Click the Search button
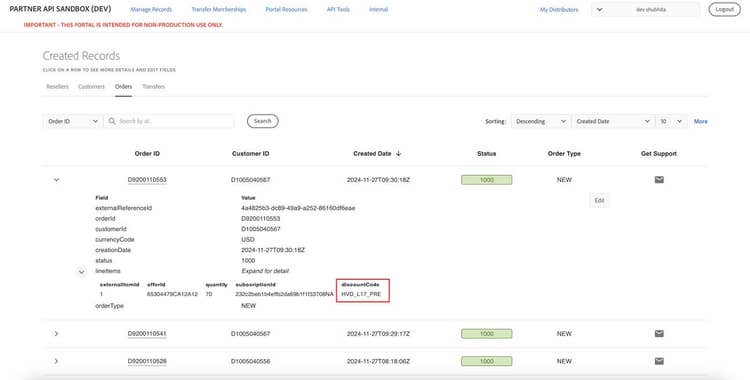This screenshot has height=380, width=750. click(263, 121)
